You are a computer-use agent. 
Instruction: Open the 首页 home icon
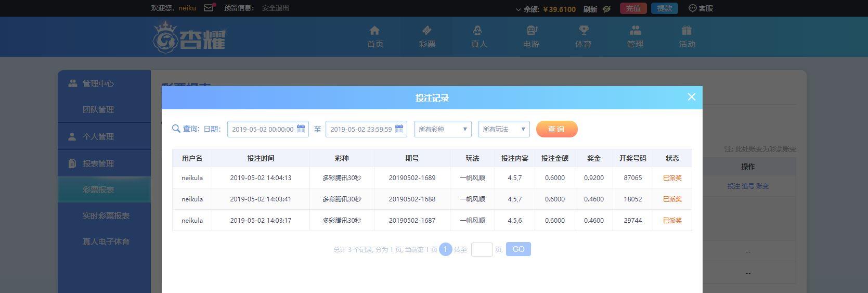[x=374, y=31]
